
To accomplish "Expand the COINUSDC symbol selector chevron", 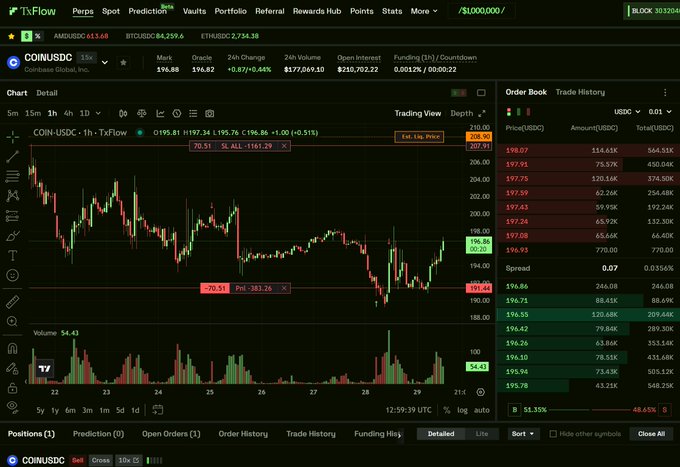I will pos(105,63).
